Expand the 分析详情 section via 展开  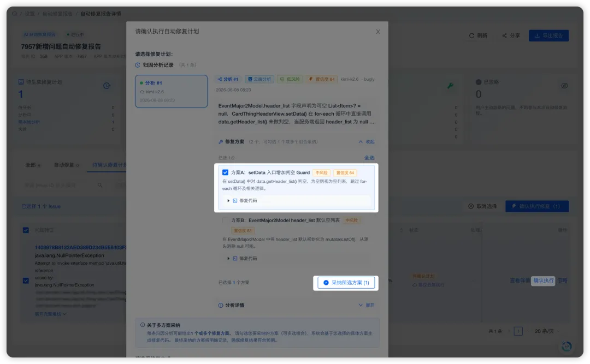pos(367,306)
